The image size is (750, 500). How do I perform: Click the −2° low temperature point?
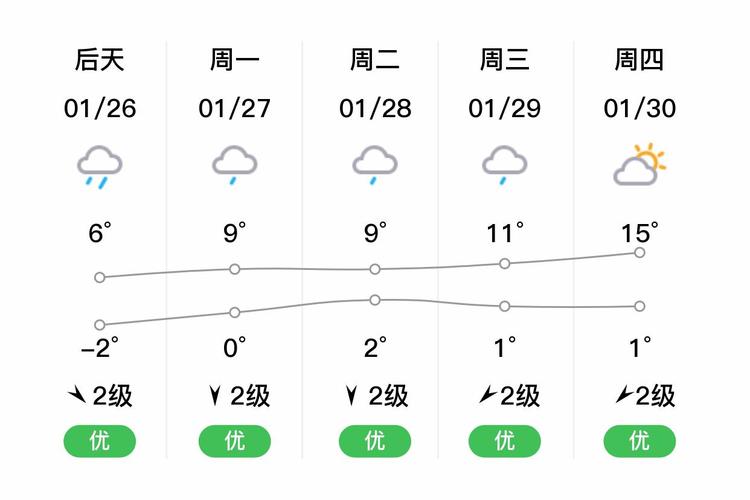[99, 325]
